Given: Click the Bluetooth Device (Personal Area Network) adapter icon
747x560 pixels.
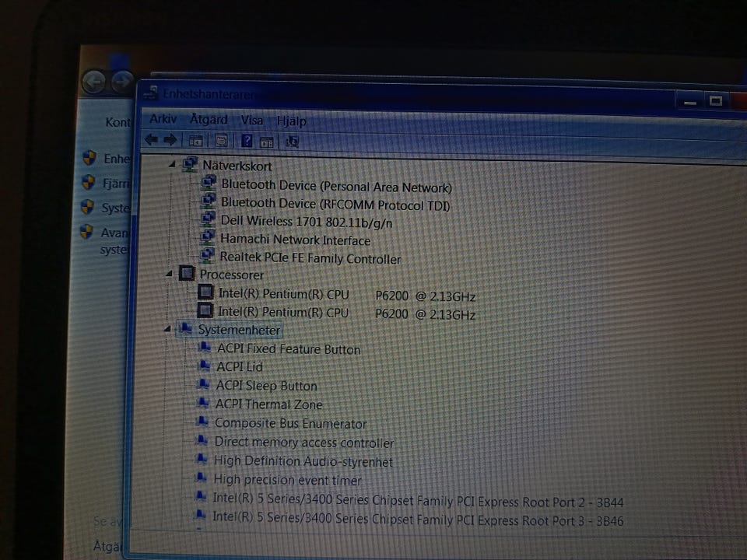Looking at the screenshot, I should (x=209, y=183).
